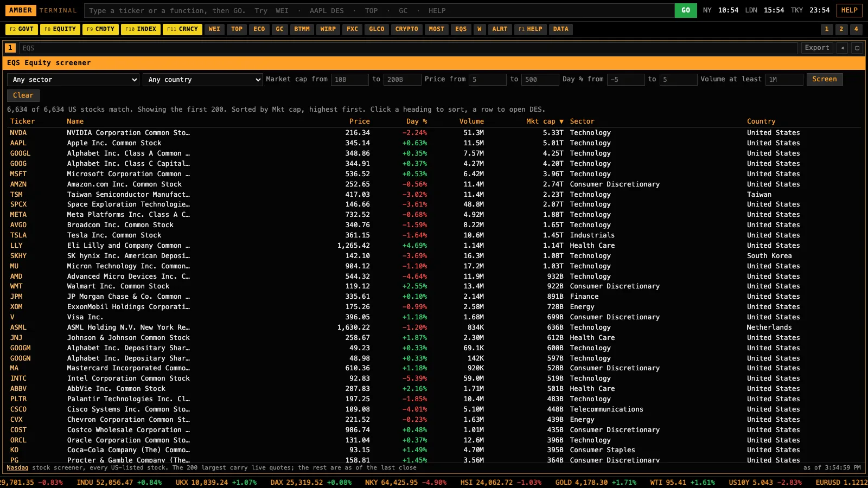Open the F10 INDEX function tab
868x488 pixels.
click(x=141, y=29)
